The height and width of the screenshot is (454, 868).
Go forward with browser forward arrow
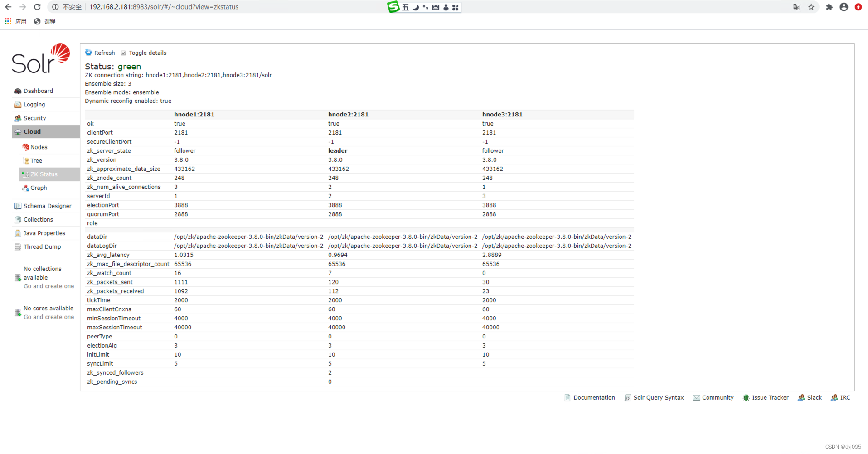pyautogui.click(x=23, y=7)
